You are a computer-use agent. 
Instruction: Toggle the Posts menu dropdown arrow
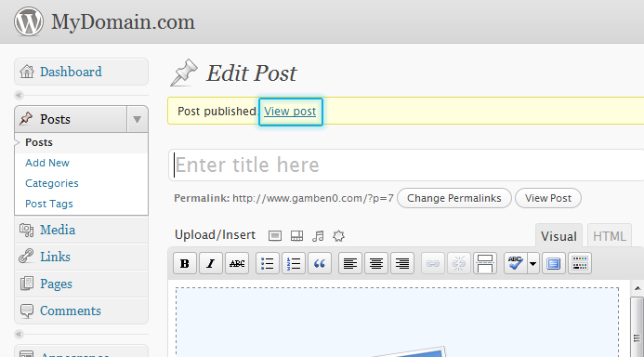click(x=138, y=119)
